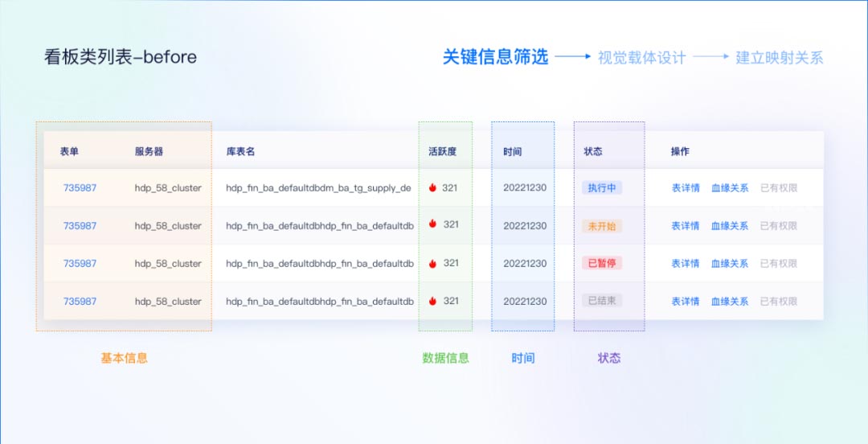Click the 库表名 column header
Viewport: 868px width, 444px height.
point(240,151)
